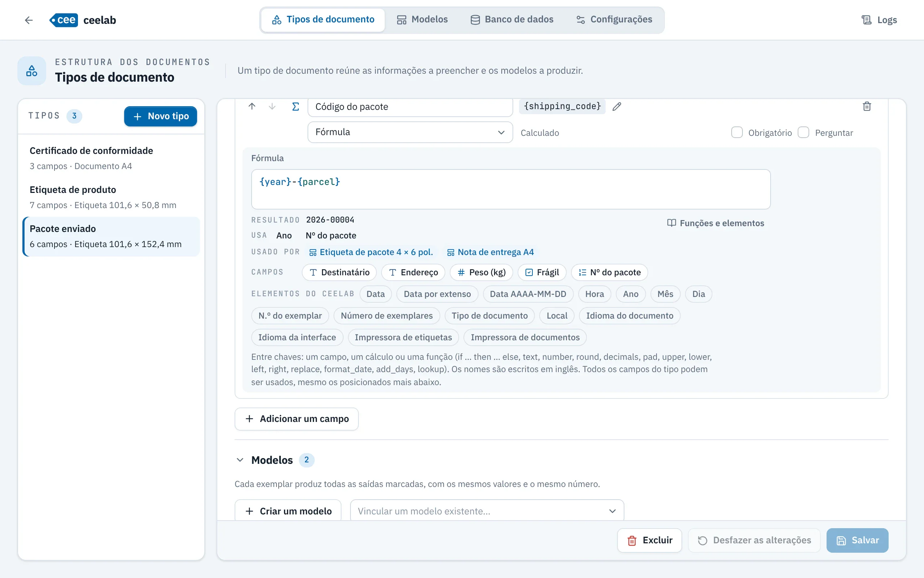This screenshot has width=924, height=578.
Task: Click the back arrow icon
Action: click(29, 20)
